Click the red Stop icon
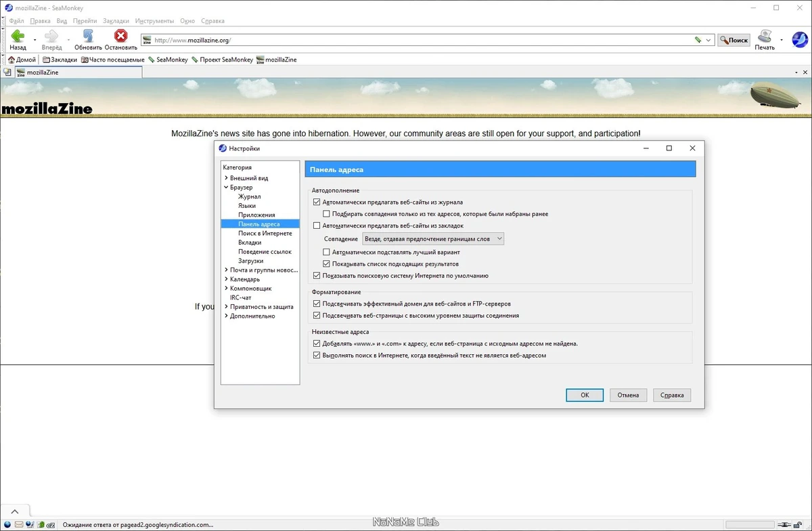The height and width of the screenshot is (531, 812). click(121, 36)
